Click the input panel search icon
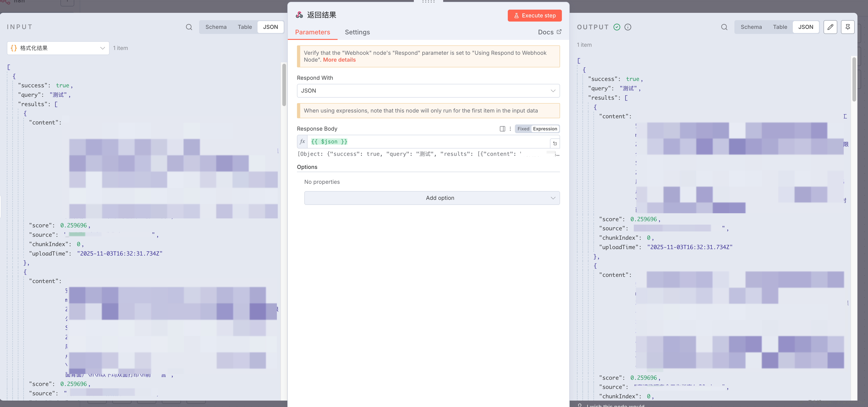Screen dimensions: 868x407 189,27
